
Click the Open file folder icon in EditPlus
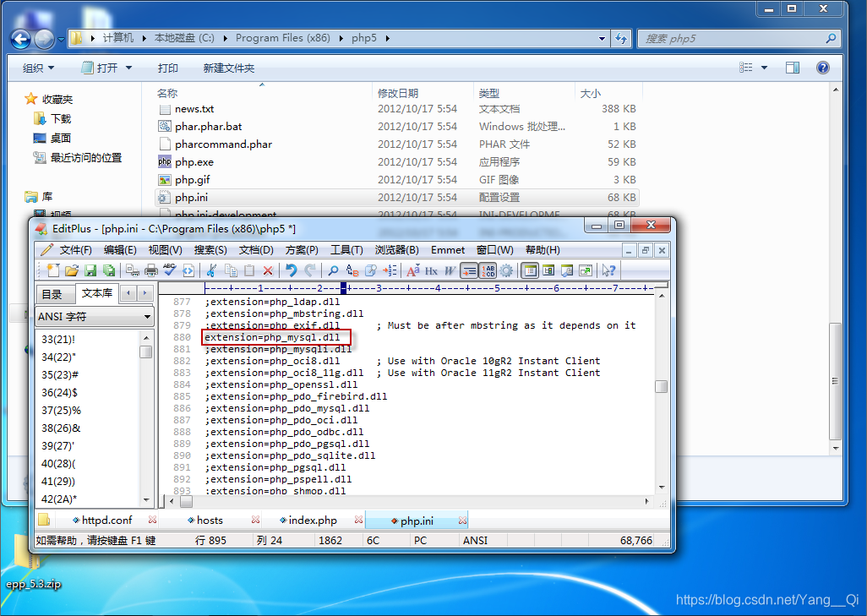[72, 270]
